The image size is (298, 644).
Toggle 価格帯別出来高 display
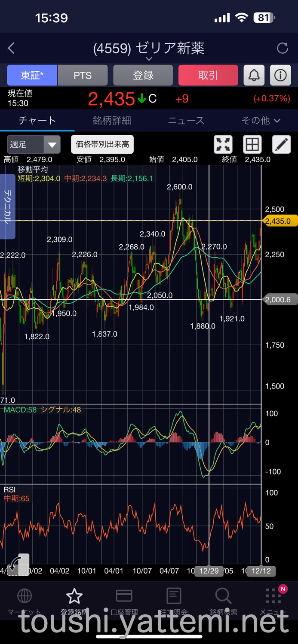[102, 145]
